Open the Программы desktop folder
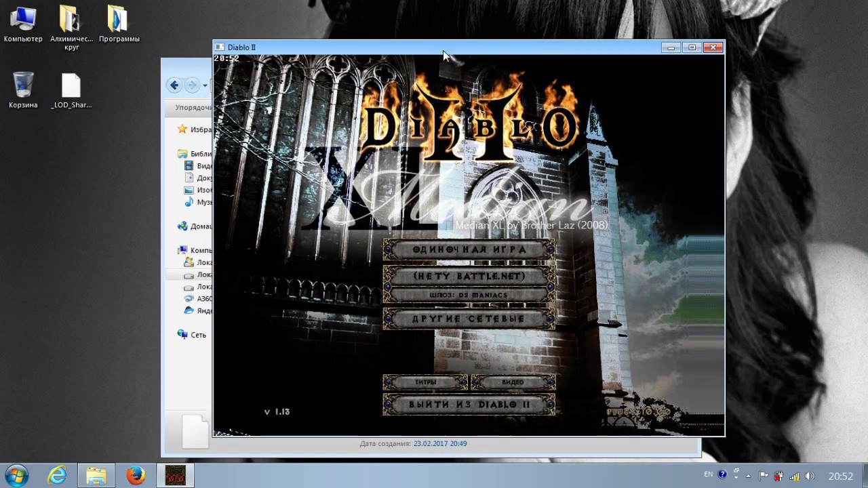Viewport: 868px width, 488px height. tap(119, 24)
